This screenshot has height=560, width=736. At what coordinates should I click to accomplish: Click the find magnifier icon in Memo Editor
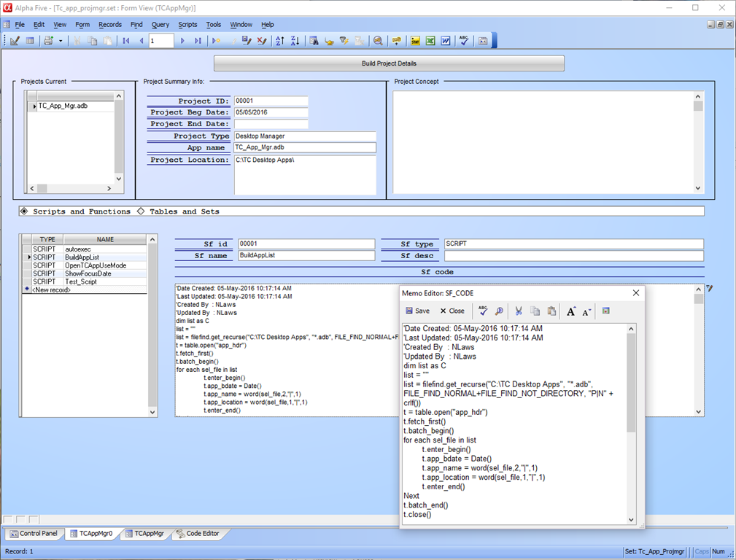tap(499, 311)
